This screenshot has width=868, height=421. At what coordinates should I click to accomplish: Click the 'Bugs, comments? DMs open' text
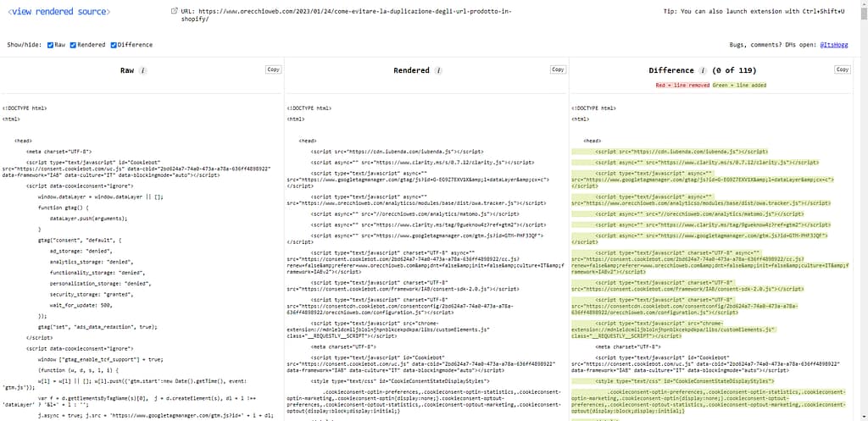774,45
